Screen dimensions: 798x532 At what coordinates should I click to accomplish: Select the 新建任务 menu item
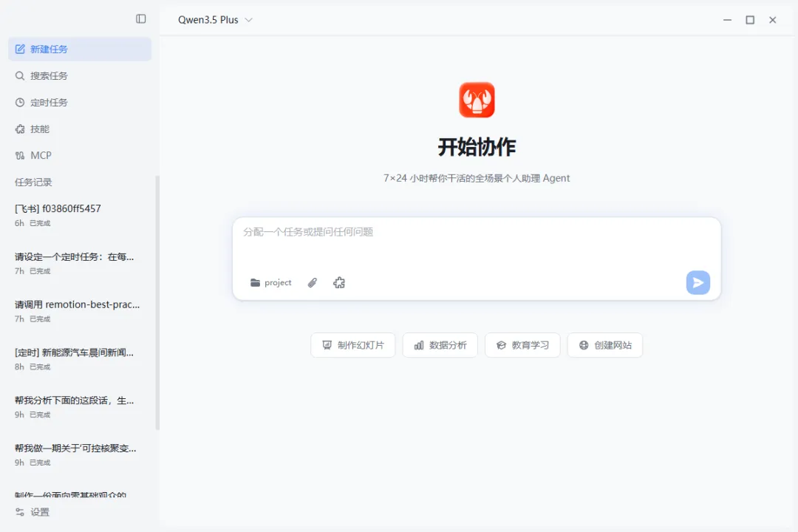tap(80, 50)
